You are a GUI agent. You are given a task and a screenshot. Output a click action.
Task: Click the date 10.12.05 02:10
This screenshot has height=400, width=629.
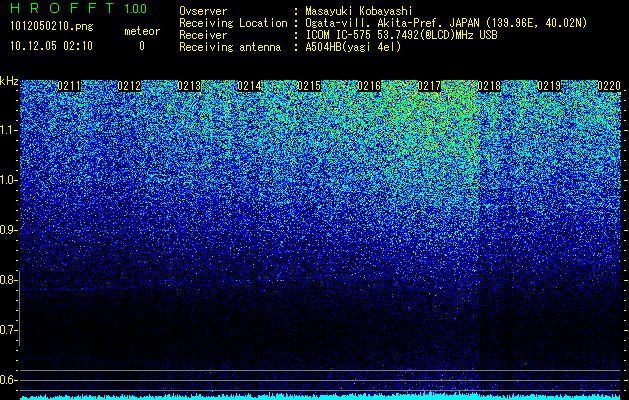tap(51, 46)
